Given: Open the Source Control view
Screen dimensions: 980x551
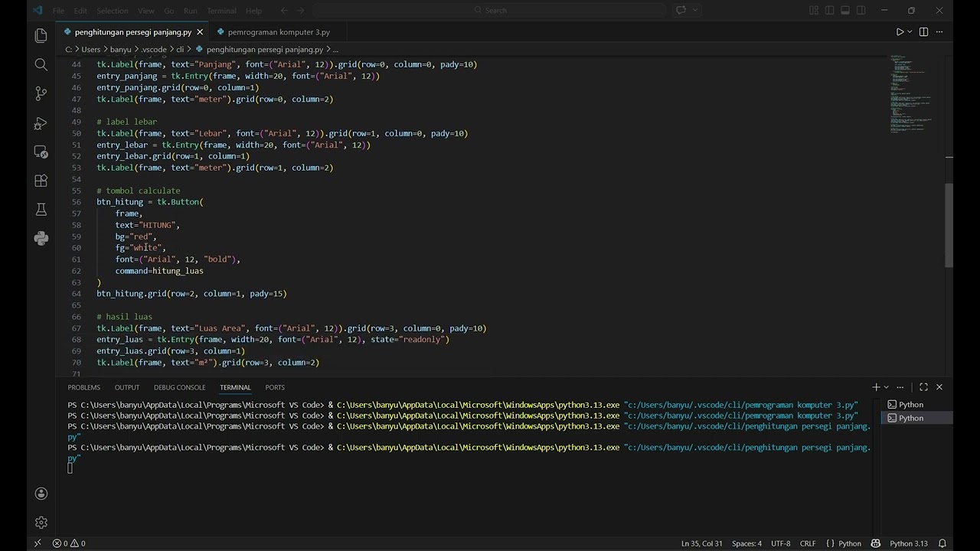Looking at the screenshot, I should 41,93.
